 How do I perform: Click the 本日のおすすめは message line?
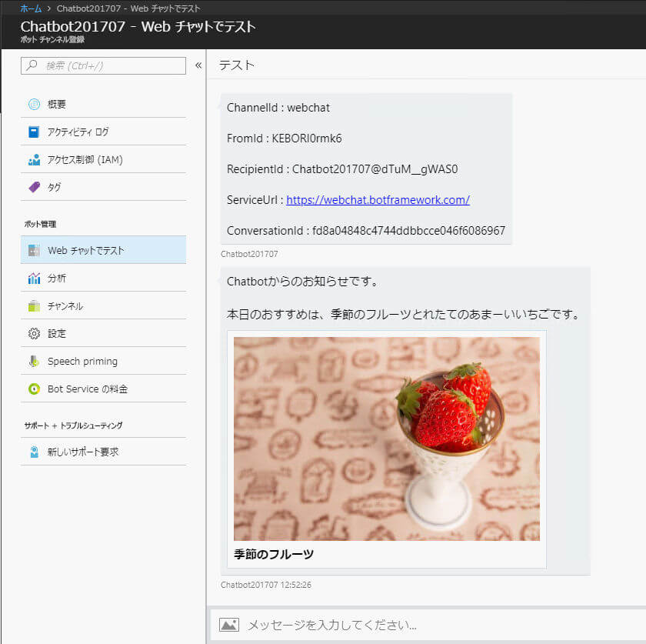point(404,314)
